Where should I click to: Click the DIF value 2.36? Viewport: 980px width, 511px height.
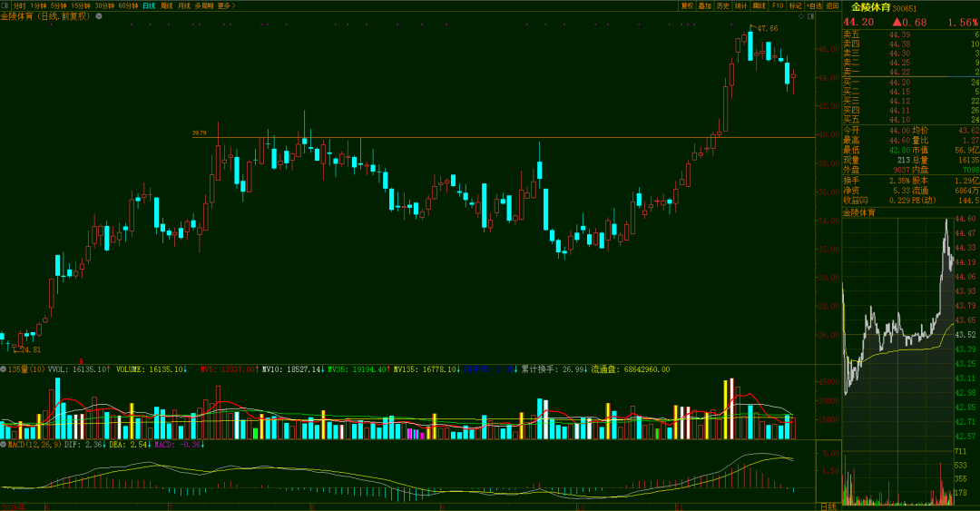click(x=93, y=444)
